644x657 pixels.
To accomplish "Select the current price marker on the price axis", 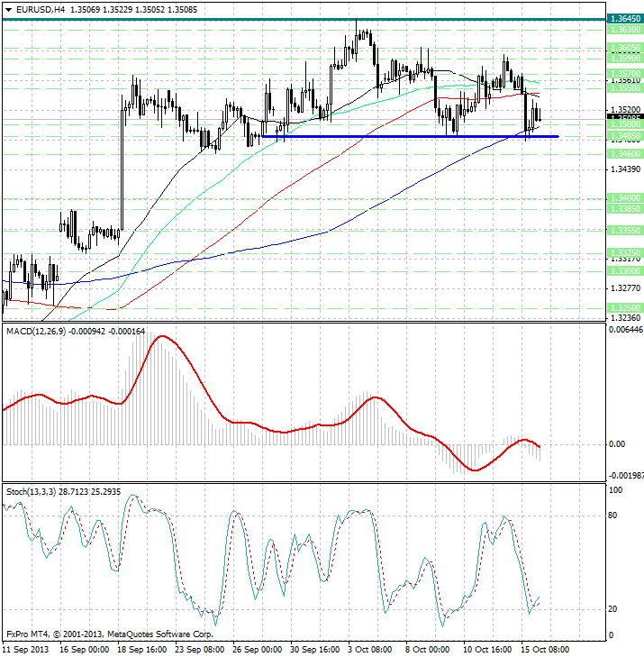I will (x=625, y=117).
